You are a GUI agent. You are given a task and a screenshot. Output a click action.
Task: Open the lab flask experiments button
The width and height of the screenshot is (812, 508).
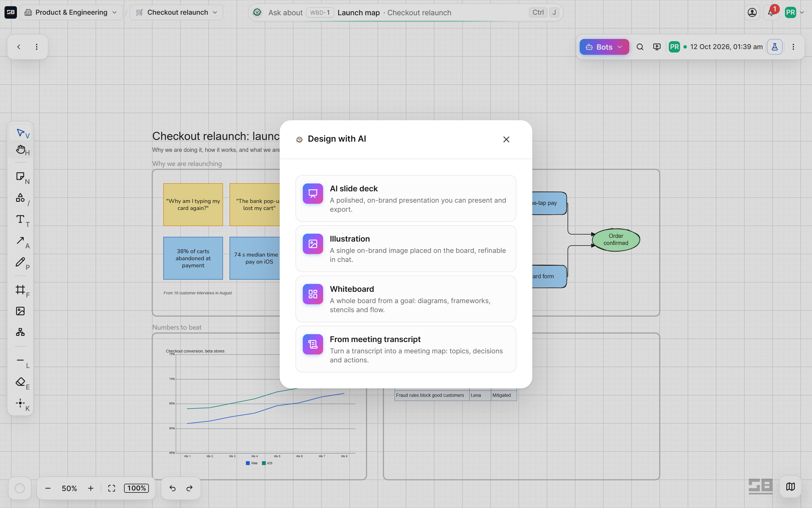pos(775,47)
